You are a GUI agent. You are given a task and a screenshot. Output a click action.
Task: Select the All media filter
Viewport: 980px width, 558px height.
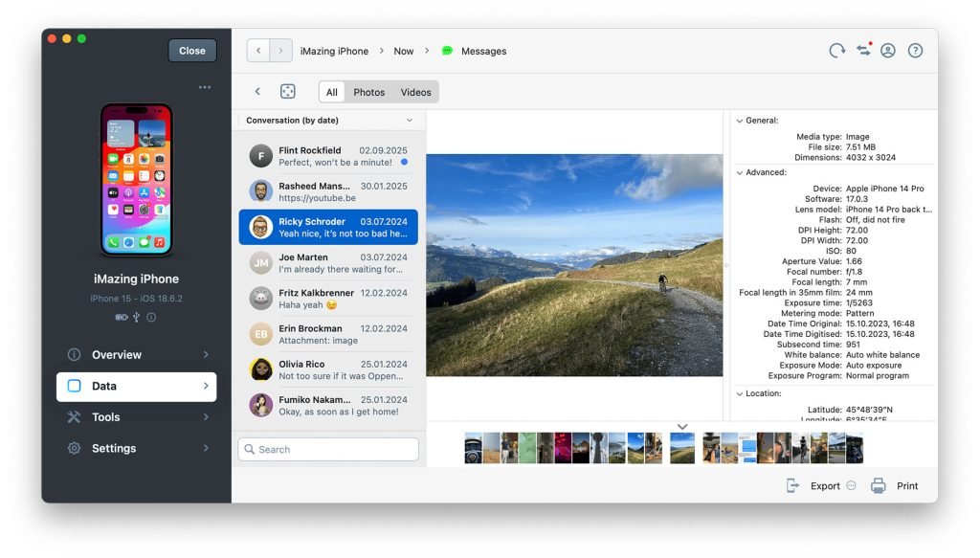[332, 92]
